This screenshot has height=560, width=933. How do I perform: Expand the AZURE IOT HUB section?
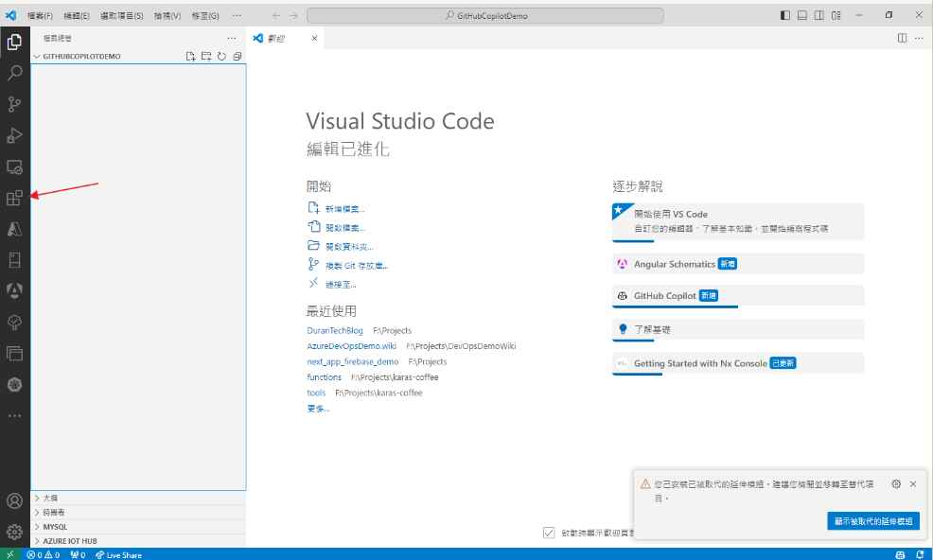click(x=138, y=541)
